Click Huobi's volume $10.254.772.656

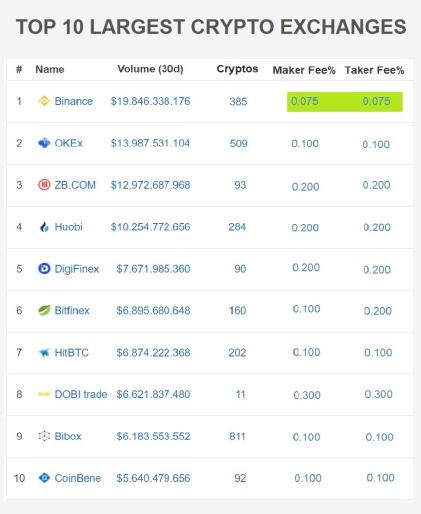click(150, 227)
